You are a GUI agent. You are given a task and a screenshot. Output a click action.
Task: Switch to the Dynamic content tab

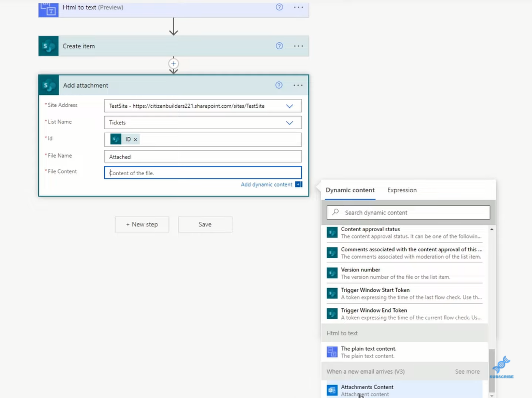(x=350, y=190)
